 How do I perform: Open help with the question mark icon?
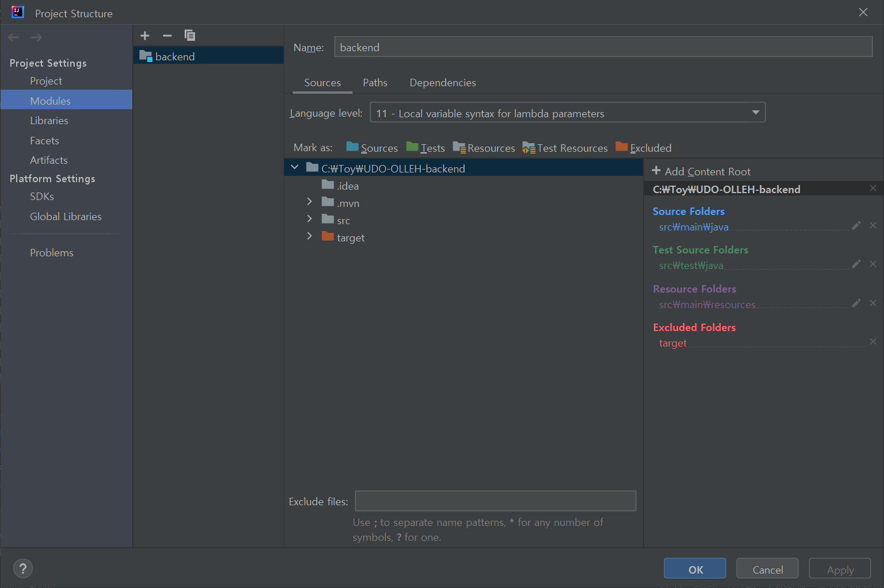[x=23, y=568]
